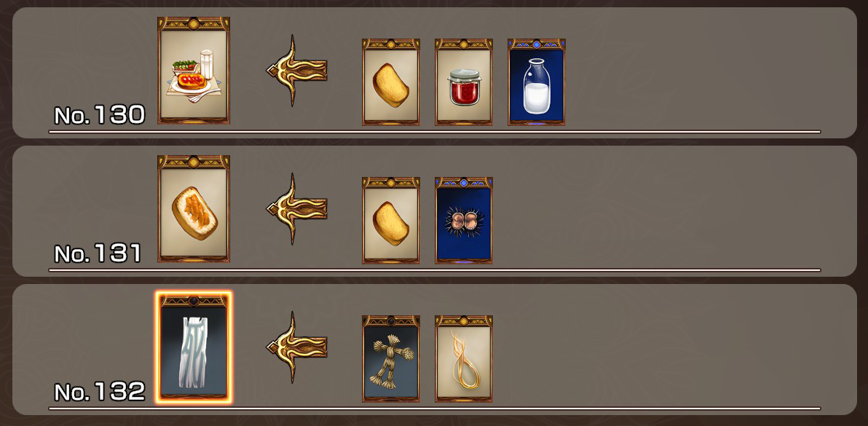Tap the sea urchin ingredient card
This screenshot has width=868, height=426.
[x=463, y=220]
